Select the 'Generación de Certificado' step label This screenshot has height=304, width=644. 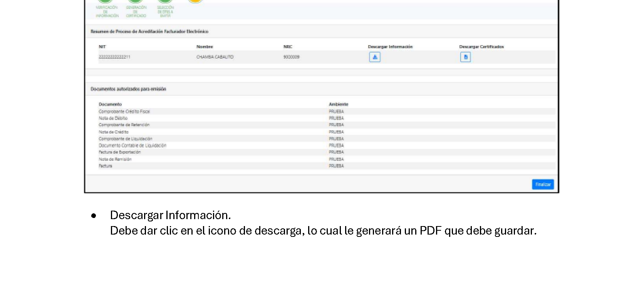coord(136,12)
